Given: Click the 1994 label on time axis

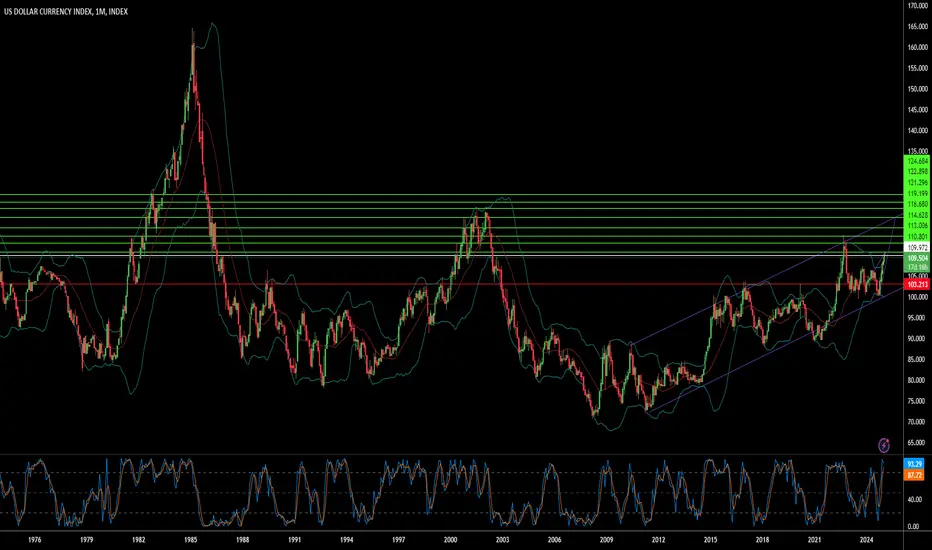Looking at the screenshot, I should pyautogui.click(x=347, y=540).
